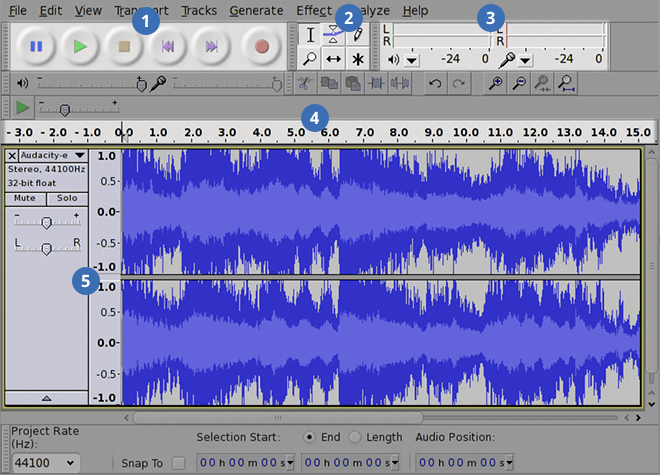
Task: Start recording with the red Record button
Action: 261,46
